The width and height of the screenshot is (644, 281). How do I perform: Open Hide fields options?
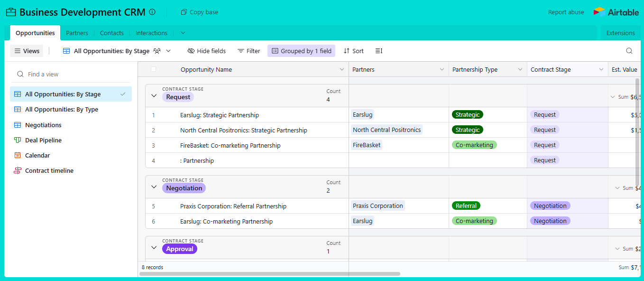pyautogui.click(x=207, y=51)
